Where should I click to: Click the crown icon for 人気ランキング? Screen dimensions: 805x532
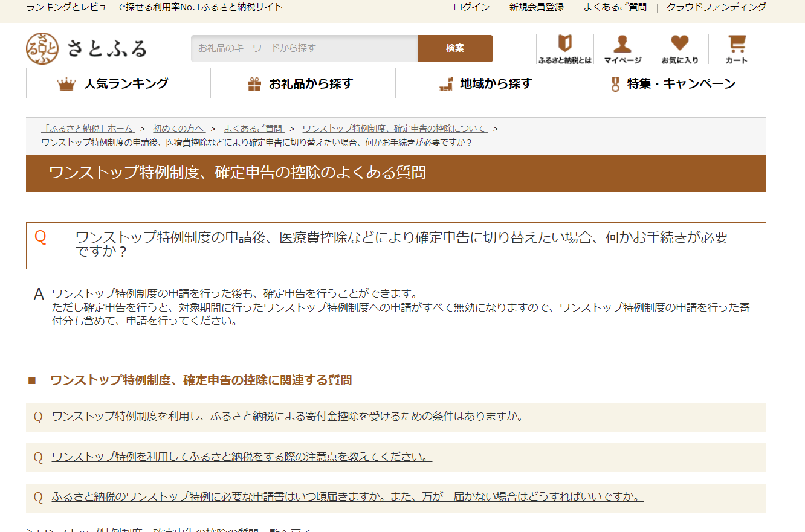pos(66,85)
